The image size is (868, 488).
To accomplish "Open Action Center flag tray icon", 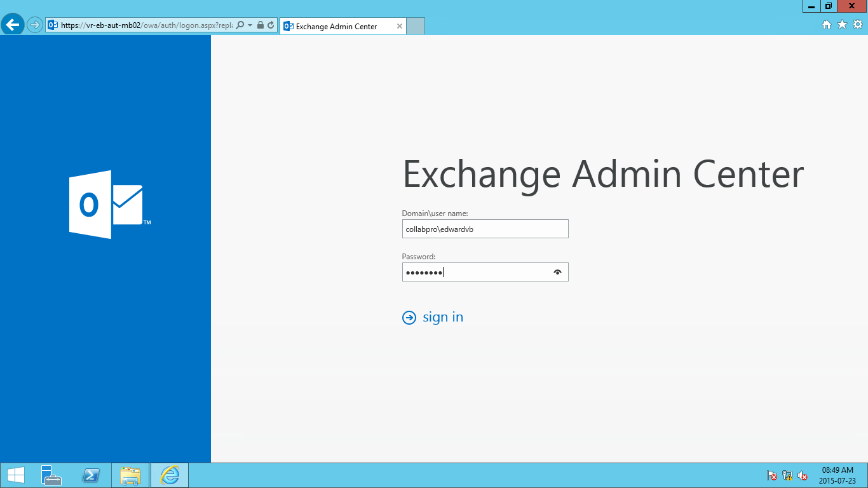I will (772, 475).
